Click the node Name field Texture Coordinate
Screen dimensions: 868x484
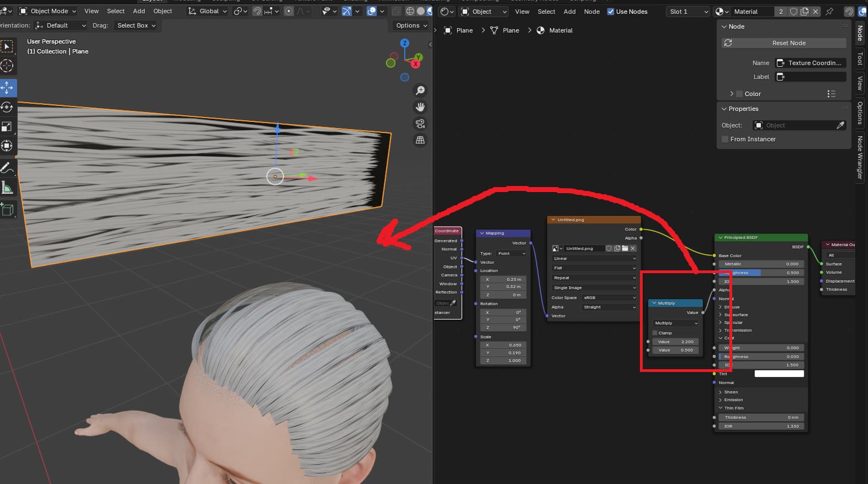click(x=811, y=63)
